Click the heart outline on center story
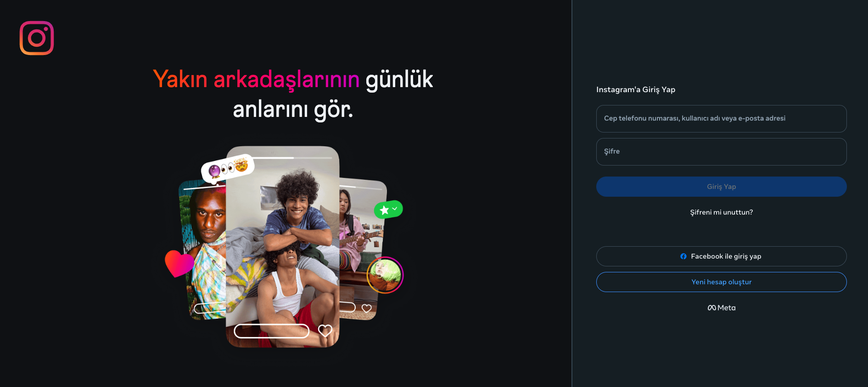Image resolution: width=868 pixels, height=387 pixels. pyautogui.click(x=325, y=330)
